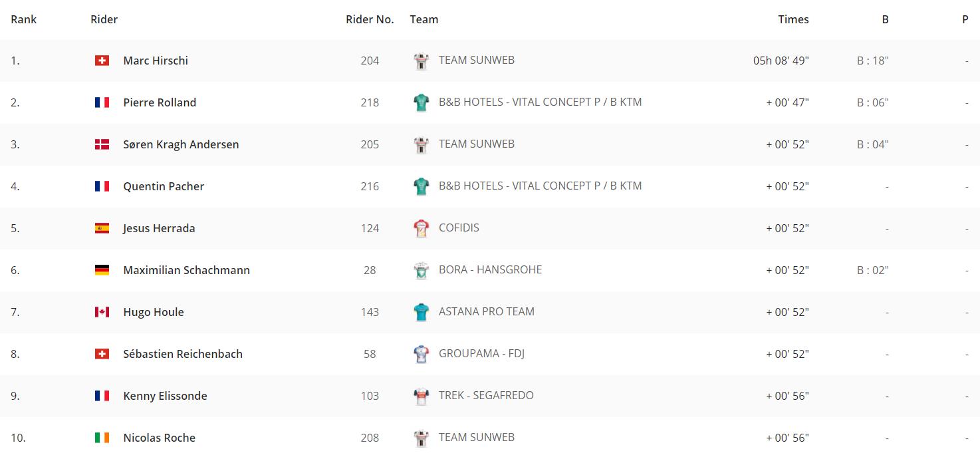The width and height of the screenshot is (980, 465).
Task: Open Kenny Elissonde's rider page
Action: [x=165, y=396]
